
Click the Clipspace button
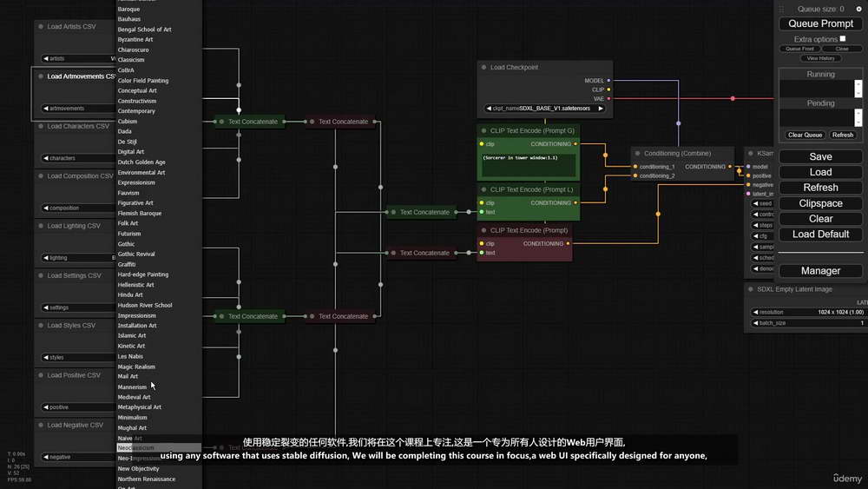coord(820,203)
